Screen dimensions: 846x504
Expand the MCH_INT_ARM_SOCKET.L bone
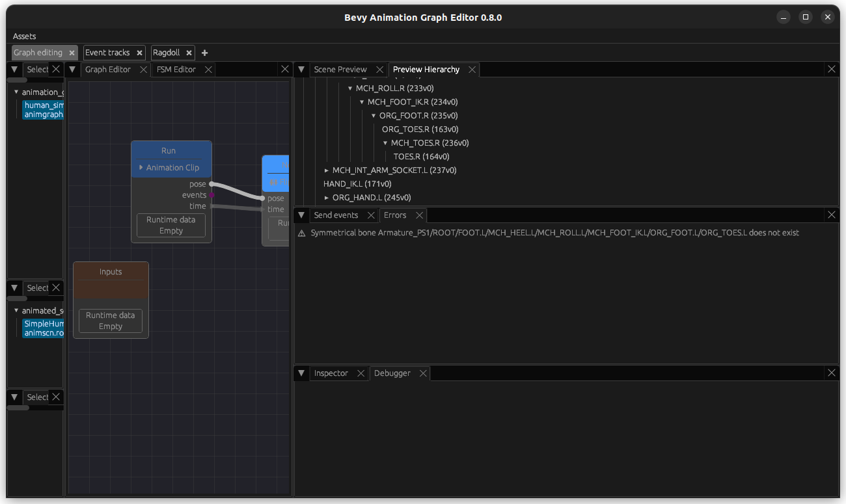[x=325, y=170]
